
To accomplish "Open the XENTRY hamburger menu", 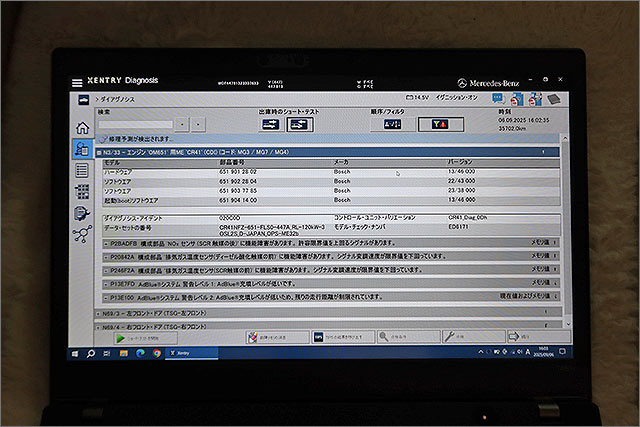I will 77,83.
